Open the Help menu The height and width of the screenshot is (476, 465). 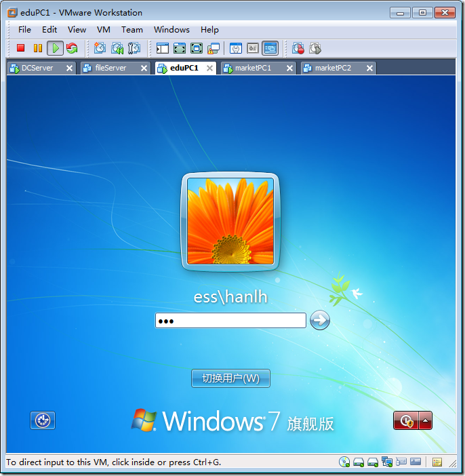(x=209, y=30)
